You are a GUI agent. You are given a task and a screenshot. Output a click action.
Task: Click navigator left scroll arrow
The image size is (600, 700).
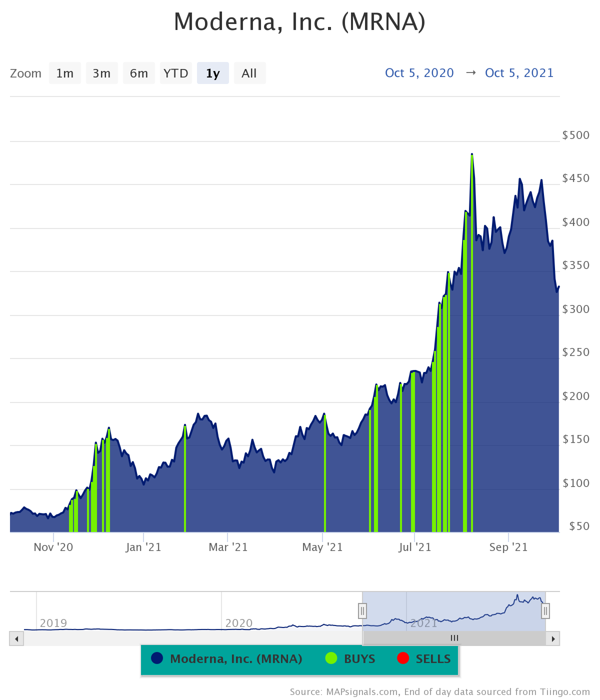click(16, 638)
